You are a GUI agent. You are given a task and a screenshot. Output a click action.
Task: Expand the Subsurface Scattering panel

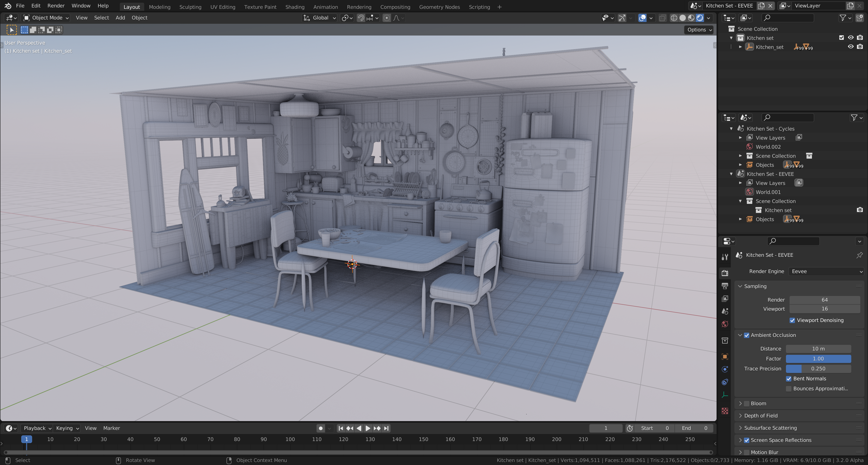click(x=740, y=428)
